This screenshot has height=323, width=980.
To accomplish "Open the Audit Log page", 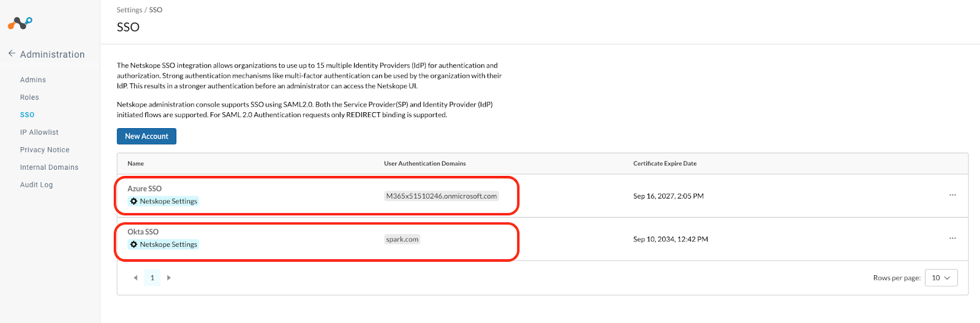I will point(36,184).
